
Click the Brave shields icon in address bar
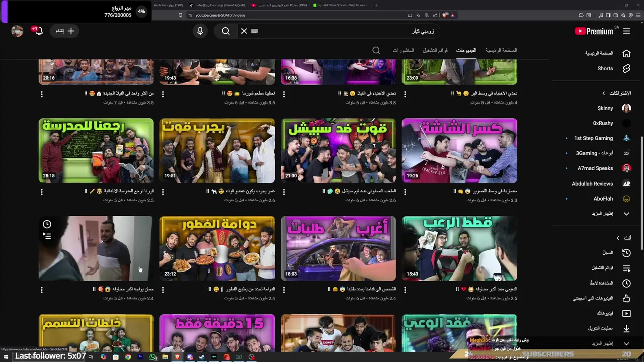(445, 15)
